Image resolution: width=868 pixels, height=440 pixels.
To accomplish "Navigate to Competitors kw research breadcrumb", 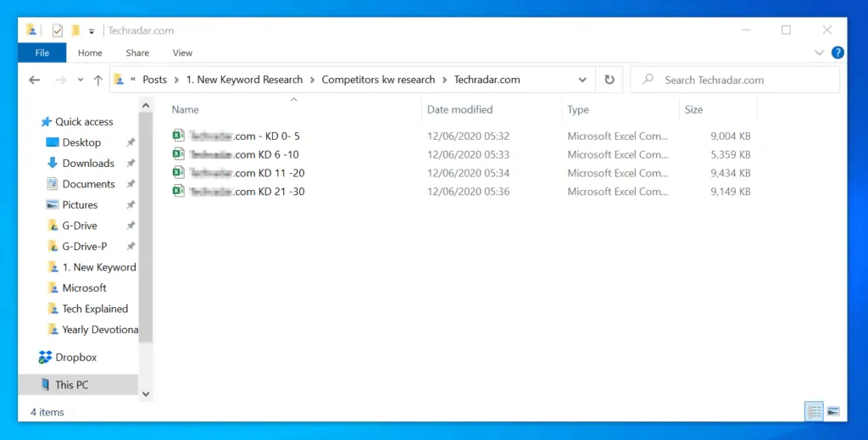I will (377, 80).
